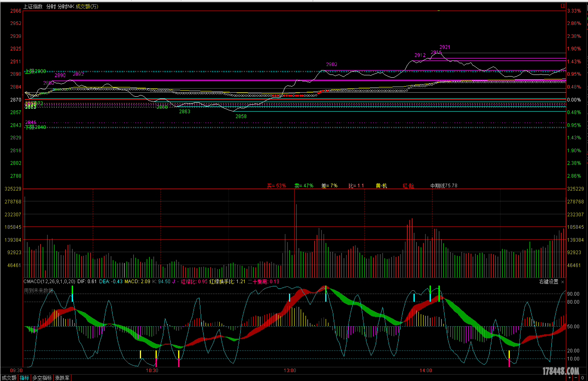
Task: Click the 红绿换手比: 1.21 value
Action: coord(227,282)
